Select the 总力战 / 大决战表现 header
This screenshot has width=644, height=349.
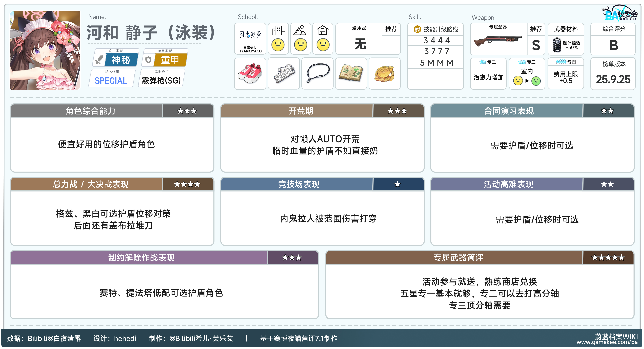pos(90,184)
